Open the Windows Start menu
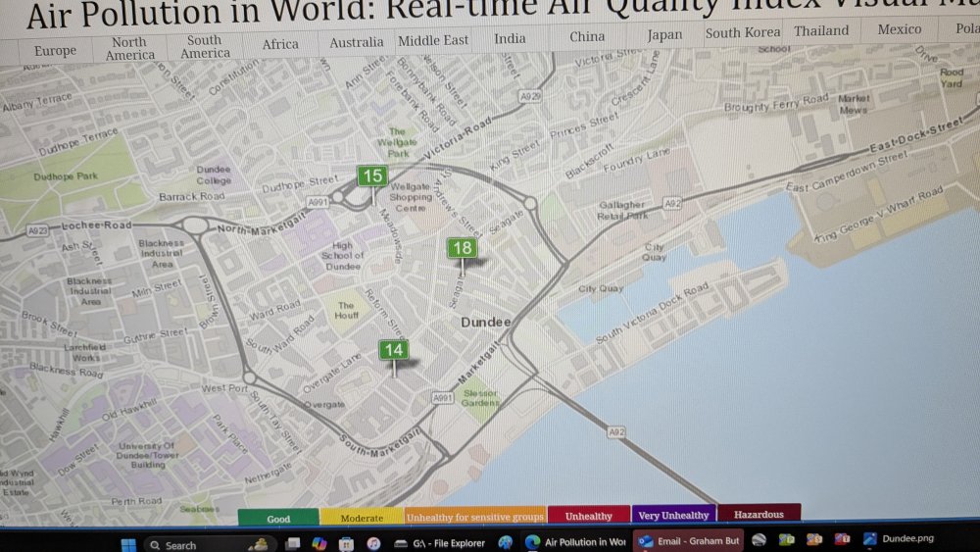Screen dimensions: 980x552 (128, 544)
